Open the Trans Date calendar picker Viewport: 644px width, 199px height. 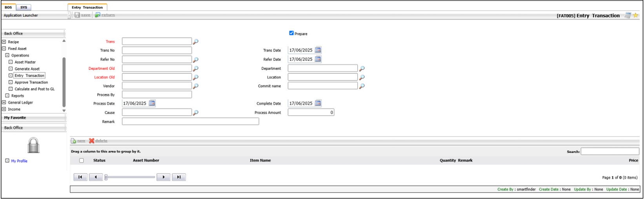pyautogui.click(x=318, y=50)
